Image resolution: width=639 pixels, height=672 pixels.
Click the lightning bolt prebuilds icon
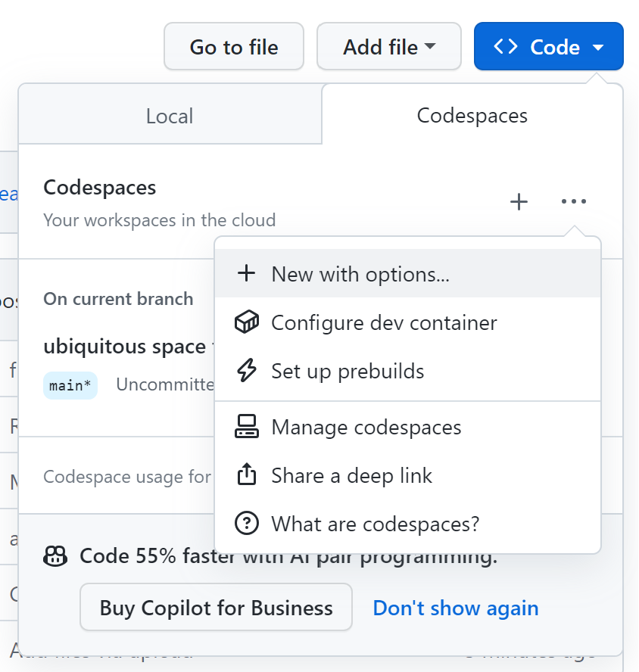247,370
